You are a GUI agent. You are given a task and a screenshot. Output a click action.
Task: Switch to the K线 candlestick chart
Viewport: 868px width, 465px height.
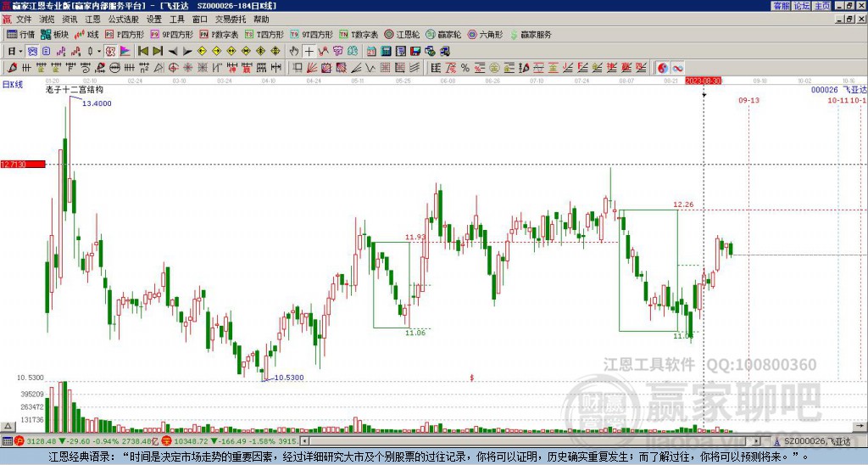(86, 34)
